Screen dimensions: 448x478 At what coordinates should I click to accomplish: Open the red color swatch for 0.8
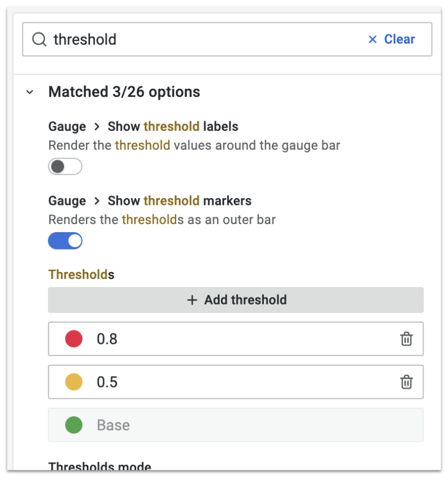click(74, 339)
